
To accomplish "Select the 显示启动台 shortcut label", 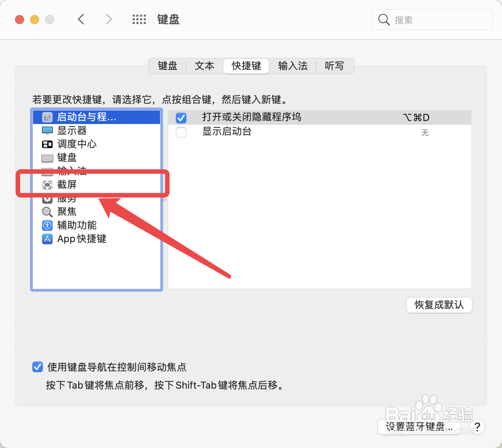I will [x=227, y=132].
